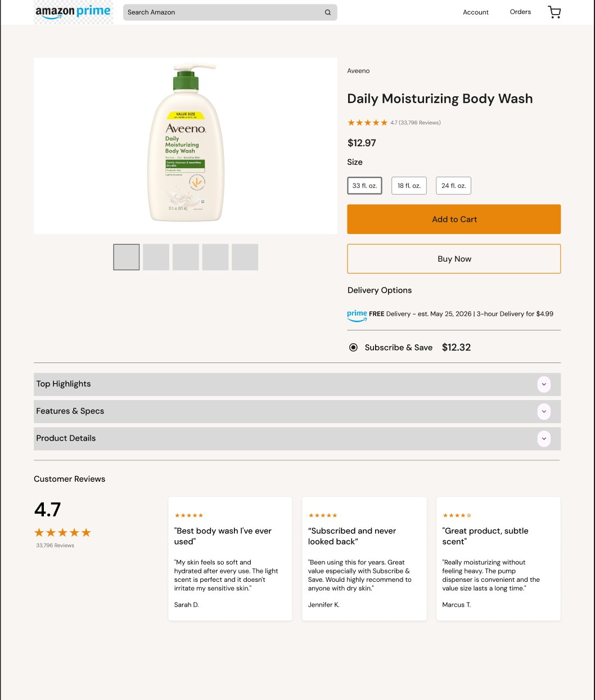Click the Product Details label
The width and height of the screenshot is (595, 700).
(x=66, y=438)
